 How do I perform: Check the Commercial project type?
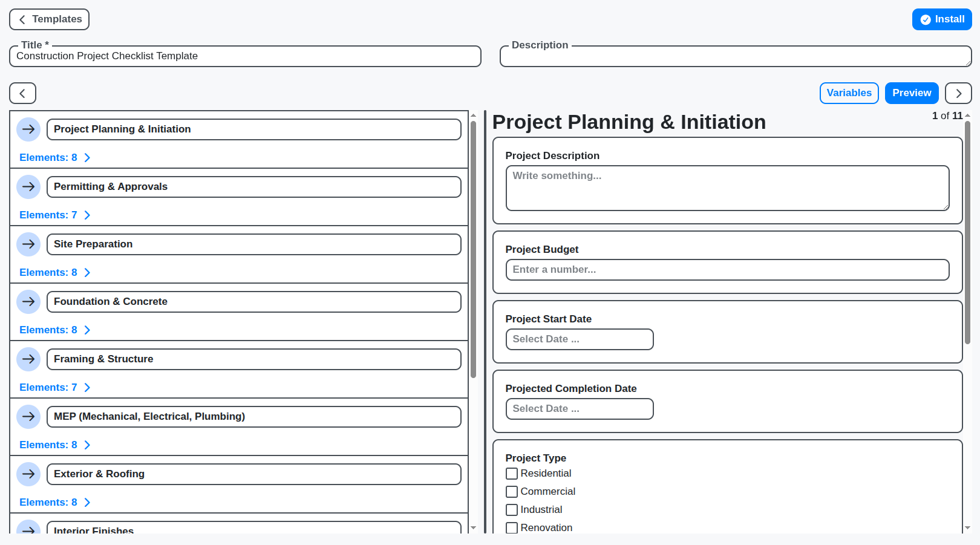(511, 491)
